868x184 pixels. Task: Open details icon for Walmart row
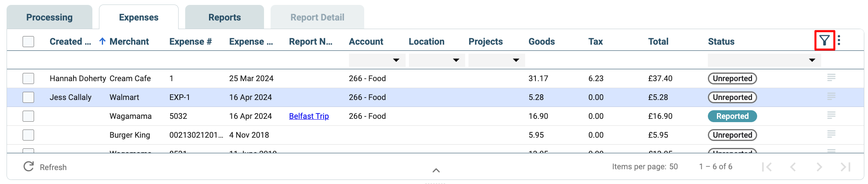[831, 96]
